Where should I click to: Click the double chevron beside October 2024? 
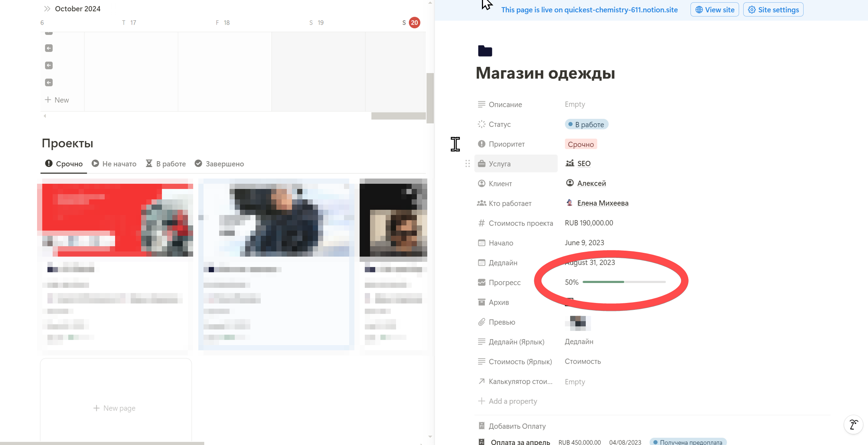pyautogui.click(x=47, y=9)
